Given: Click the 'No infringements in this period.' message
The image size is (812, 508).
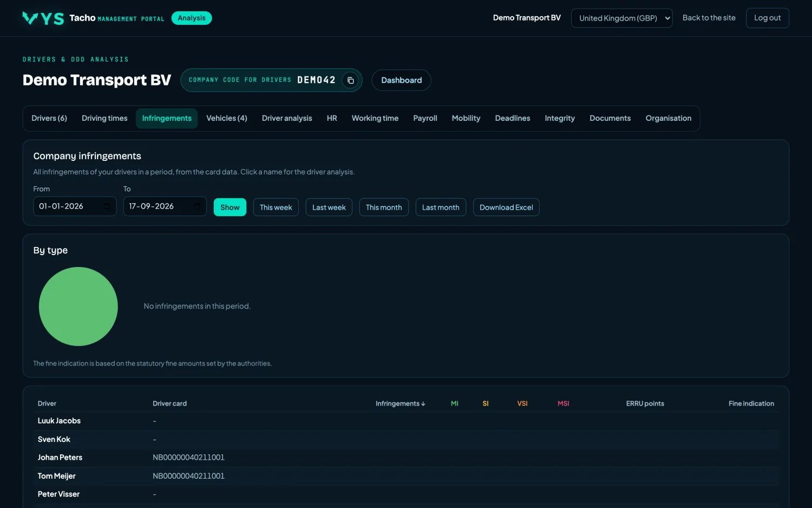Looking at the screenshot, I should [x=197, y=306].
